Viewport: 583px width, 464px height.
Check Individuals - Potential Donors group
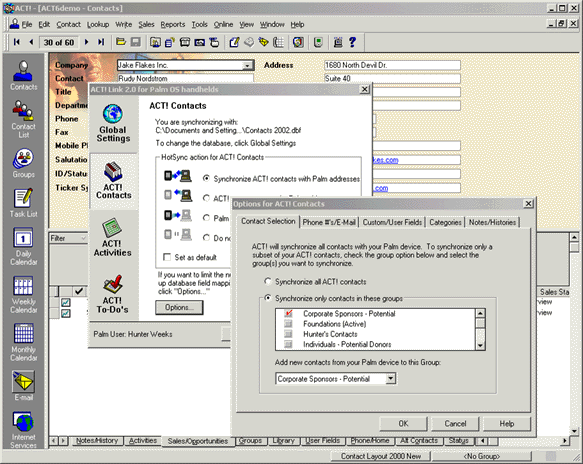click(288, 344)
